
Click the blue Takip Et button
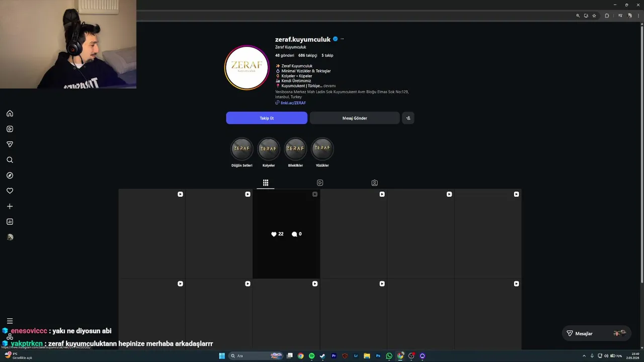(267, 118)
